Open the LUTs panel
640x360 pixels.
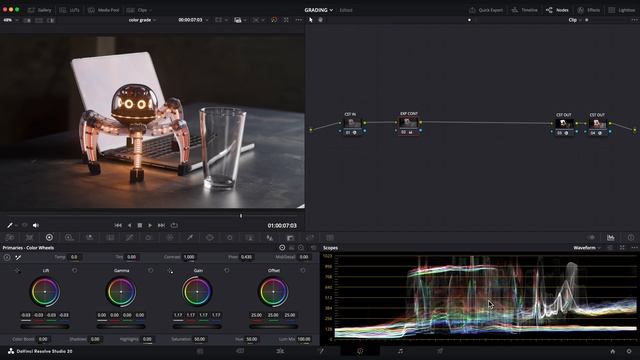click(69, 10)
